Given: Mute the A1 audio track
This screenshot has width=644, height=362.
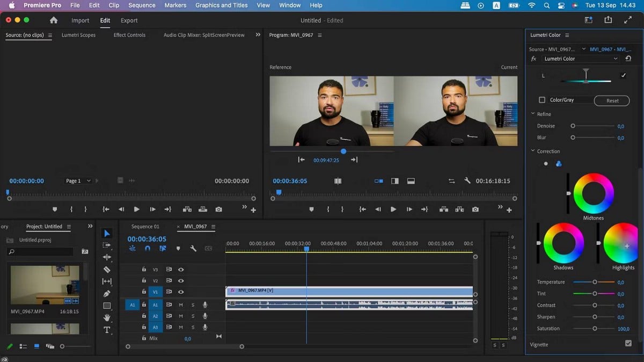Looking at the screenshot, I should [x=181, y=305].
